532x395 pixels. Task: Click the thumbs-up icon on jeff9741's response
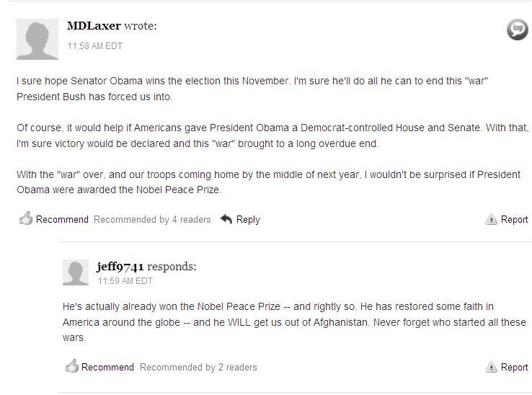tap(71, 366)
